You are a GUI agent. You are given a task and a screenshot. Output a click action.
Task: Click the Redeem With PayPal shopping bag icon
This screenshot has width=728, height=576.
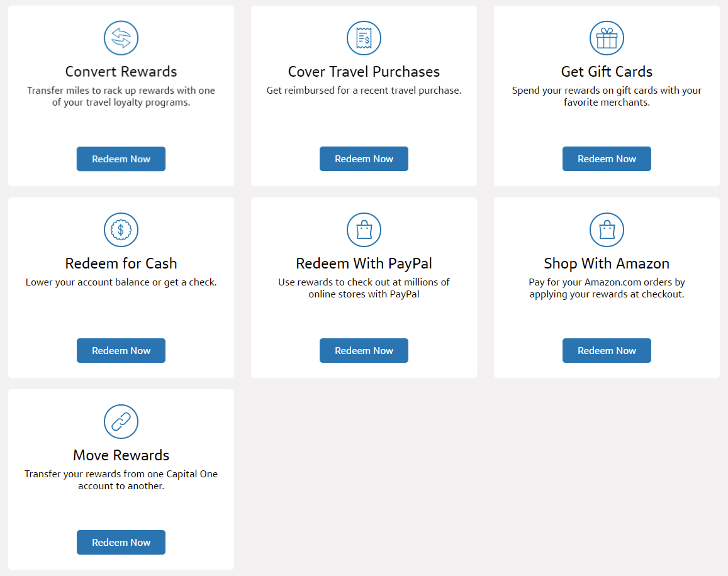[364, 230]
